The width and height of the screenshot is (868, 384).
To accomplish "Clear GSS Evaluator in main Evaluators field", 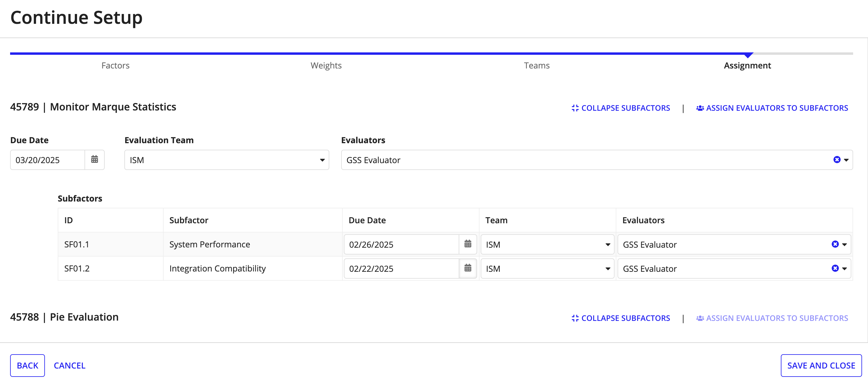I will pos(837,160).
